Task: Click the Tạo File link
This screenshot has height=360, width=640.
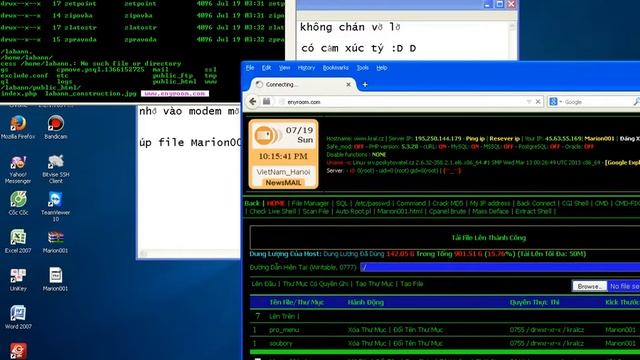Action: coord(411,284)
